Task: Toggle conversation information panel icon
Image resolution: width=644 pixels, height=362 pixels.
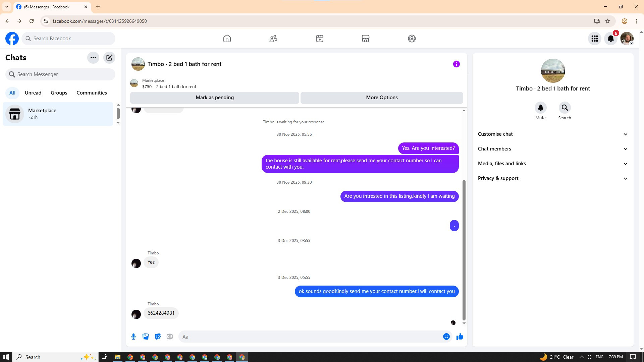Action: point(456,64)
